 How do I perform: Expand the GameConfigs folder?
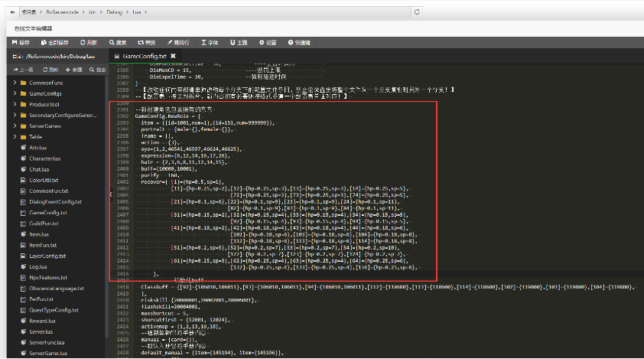[x=15, y=93]
